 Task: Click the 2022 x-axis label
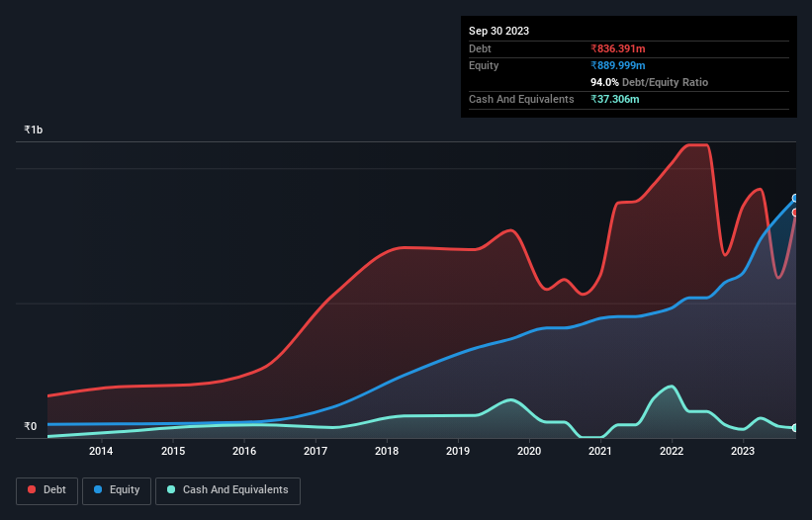click(x=672, y=451)
